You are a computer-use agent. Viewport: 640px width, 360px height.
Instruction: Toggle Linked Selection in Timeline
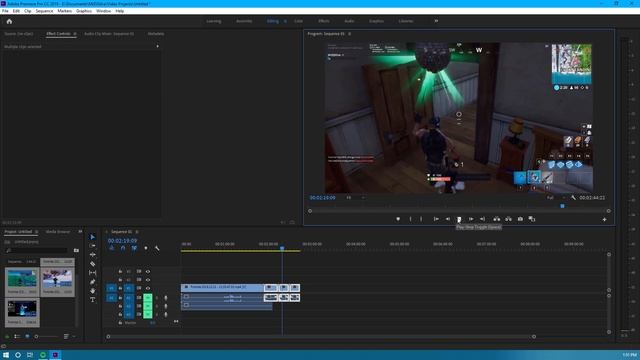point(134,248)
